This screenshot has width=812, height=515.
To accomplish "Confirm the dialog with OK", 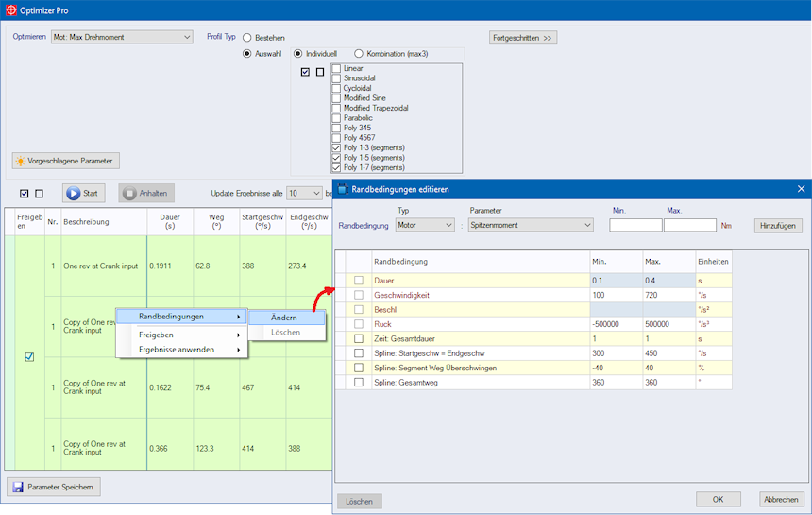I will click(x=718, y=499).
